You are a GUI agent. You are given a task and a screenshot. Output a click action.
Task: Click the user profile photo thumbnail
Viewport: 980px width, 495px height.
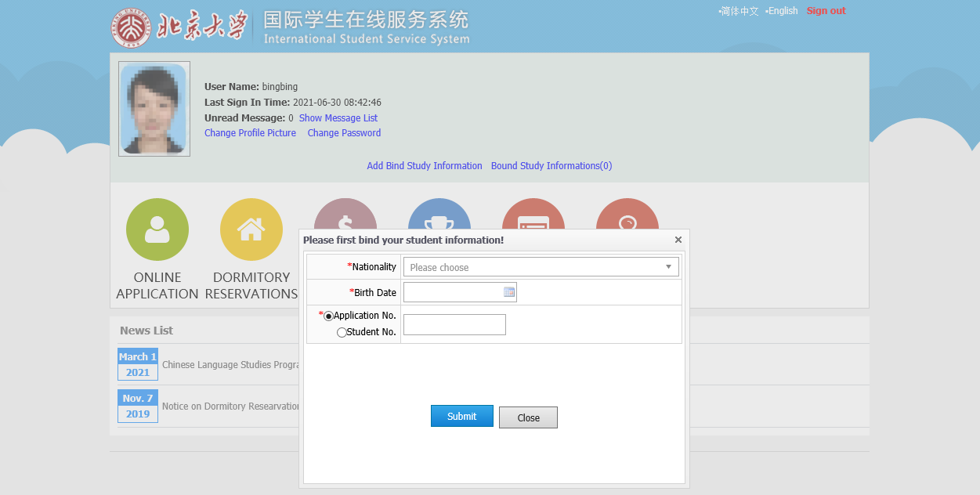154,109
